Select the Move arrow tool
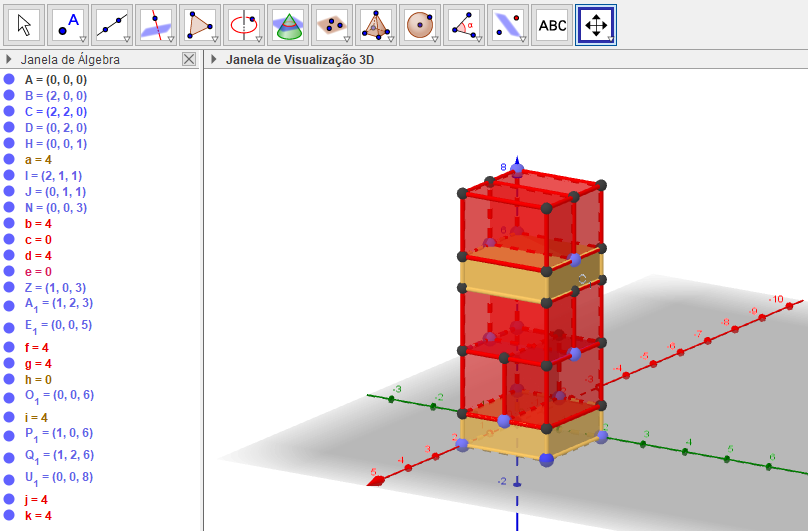 [25, 25]
